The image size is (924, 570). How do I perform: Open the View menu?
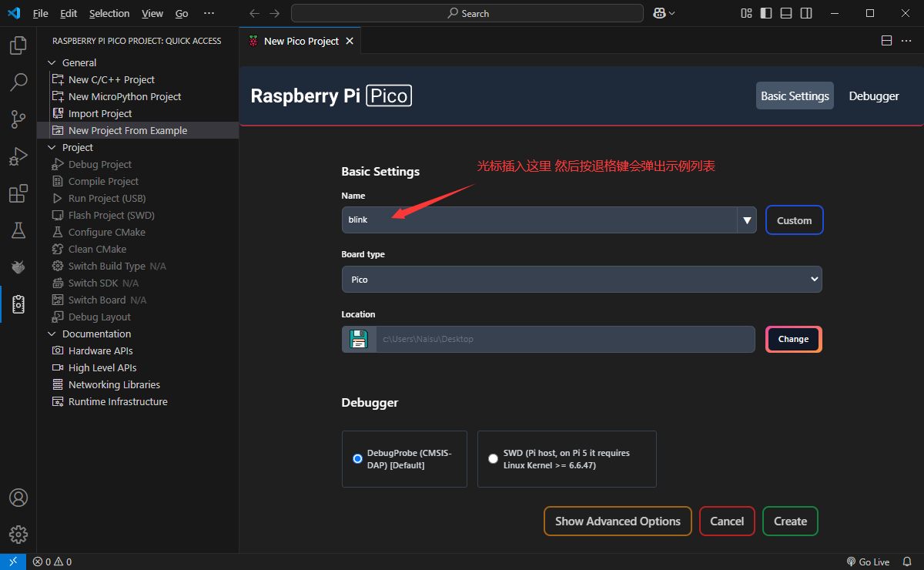tap(152, 13)
